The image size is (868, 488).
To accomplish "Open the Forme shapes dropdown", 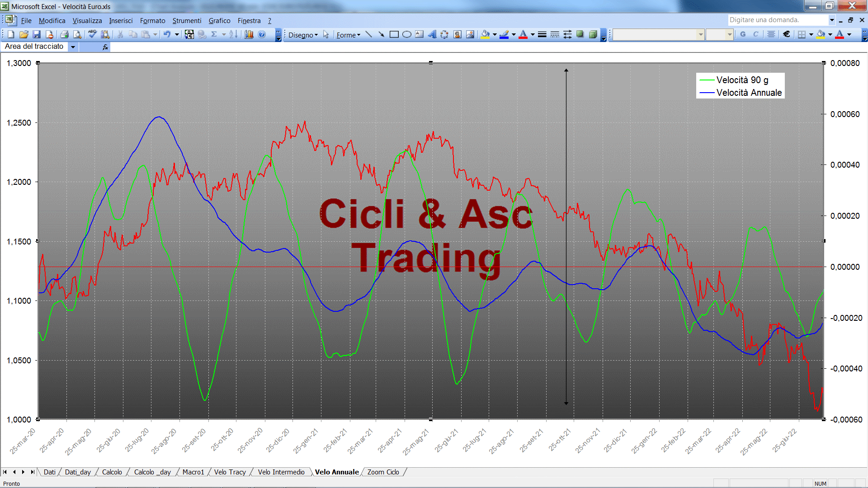I will [x=348, y=35].
